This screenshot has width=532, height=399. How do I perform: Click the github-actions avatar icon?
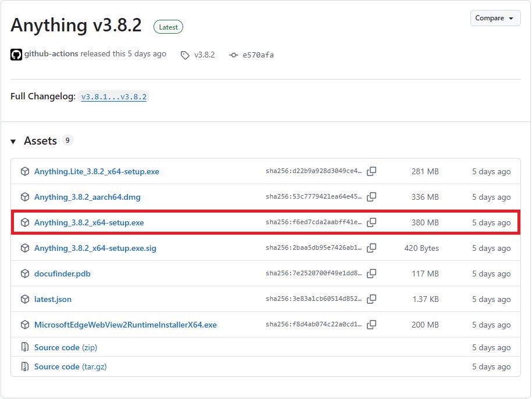(16, 54)
